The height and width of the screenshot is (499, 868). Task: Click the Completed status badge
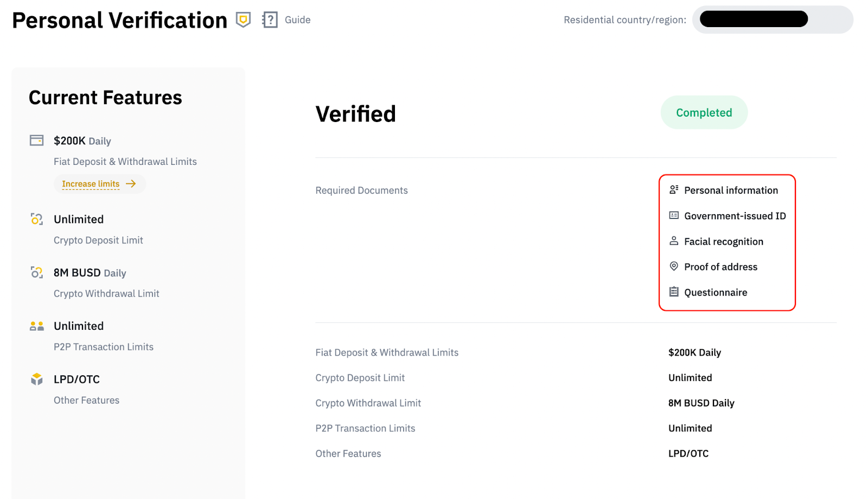click(703, 112)
